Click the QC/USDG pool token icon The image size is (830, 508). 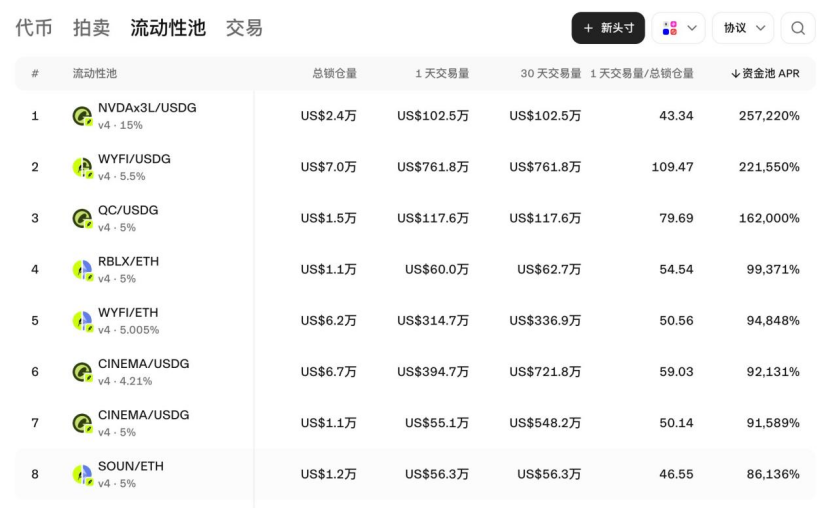pyautogui.click(x=83, y=219)
